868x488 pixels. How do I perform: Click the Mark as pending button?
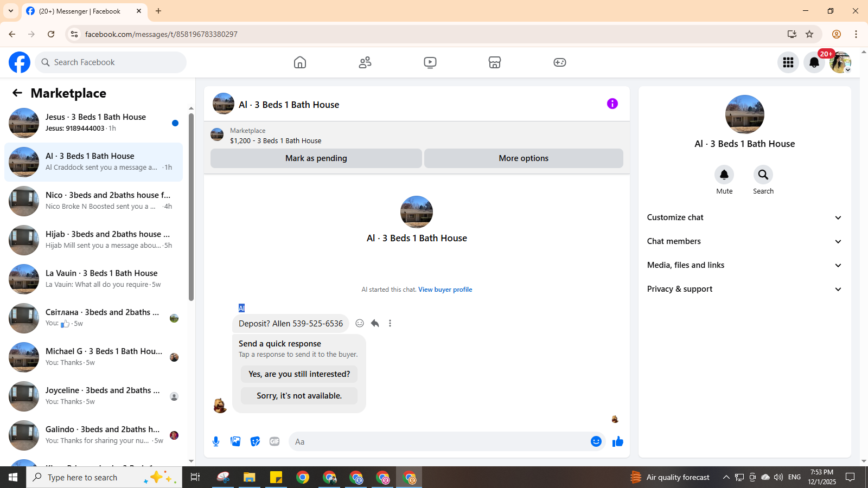pyautogui.click(x=316, y=158)
